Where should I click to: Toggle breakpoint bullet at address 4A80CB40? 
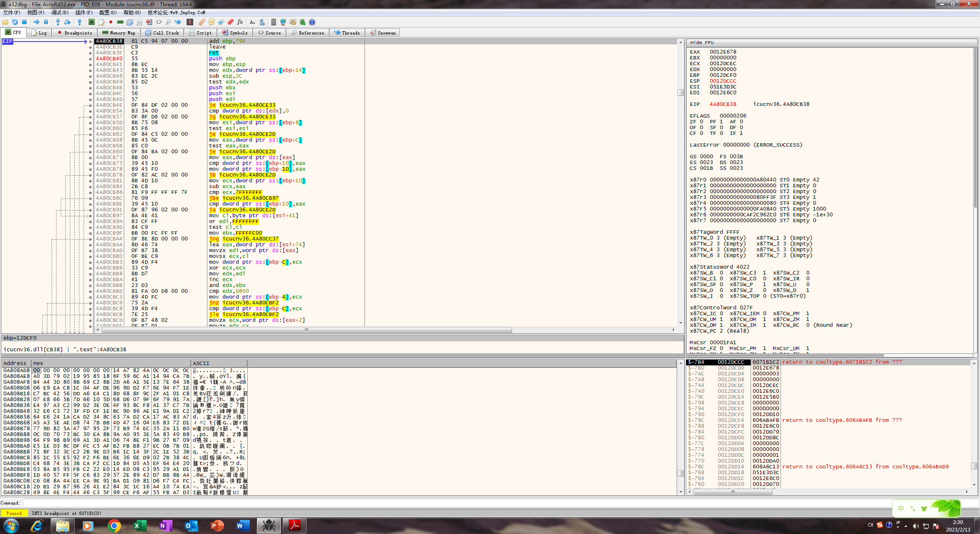90,59
